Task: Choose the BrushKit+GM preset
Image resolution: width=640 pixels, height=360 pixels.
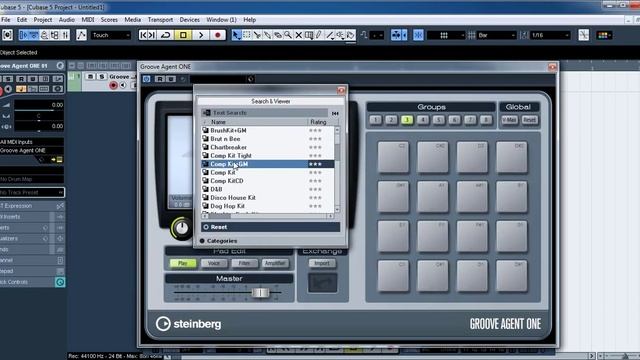Action: [x=268, y=130]
